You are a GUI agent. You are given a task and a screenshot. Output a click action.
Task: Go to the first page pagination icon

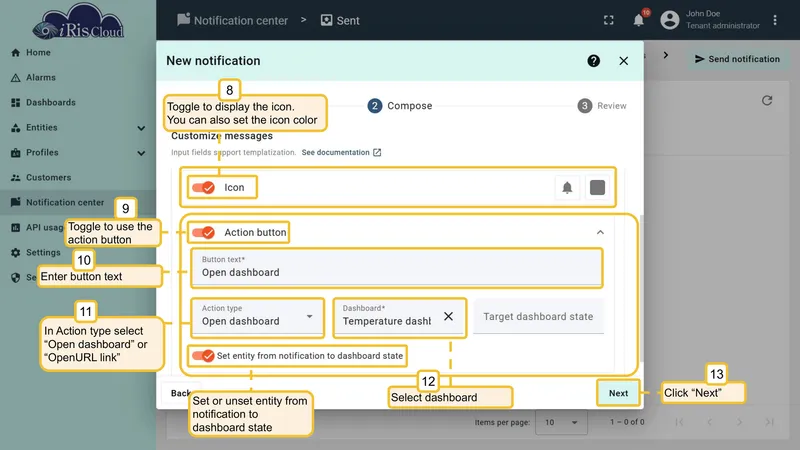pyautogui.click(x=679, y=422)
